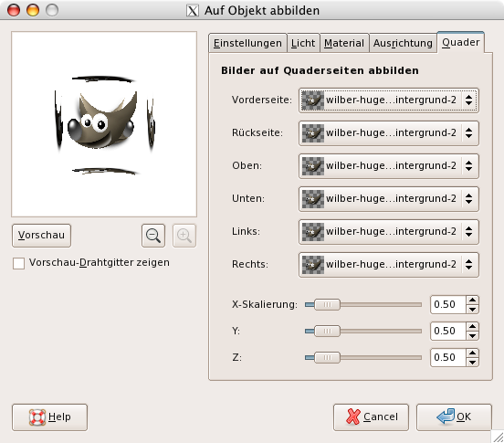Open Help for this dialog
Image resolution: width=504 pixels, height=443 pixels.
coord(49,417)
